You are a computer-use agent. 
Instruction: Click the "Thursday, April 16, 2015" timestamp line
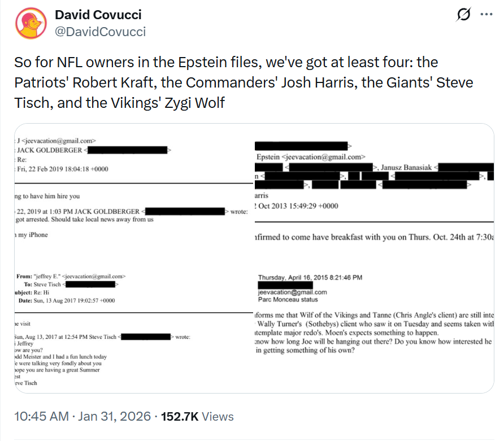pos(310,277)
